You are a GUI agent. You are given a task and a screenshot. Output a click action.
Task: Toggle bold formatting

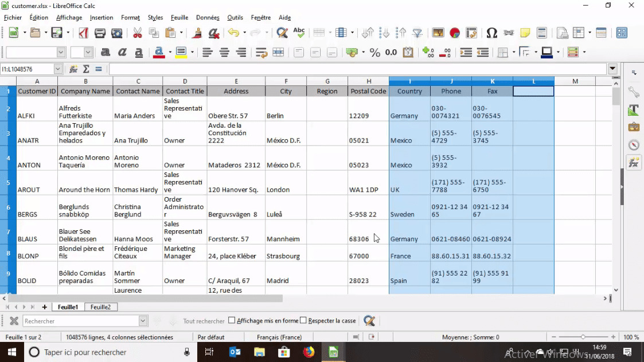[x=106, y=52]
